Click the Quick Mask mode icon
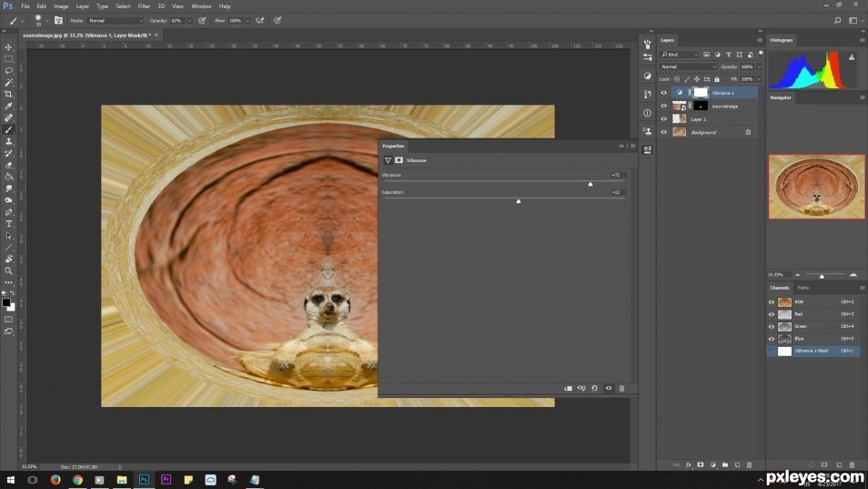 click(8, 319)
